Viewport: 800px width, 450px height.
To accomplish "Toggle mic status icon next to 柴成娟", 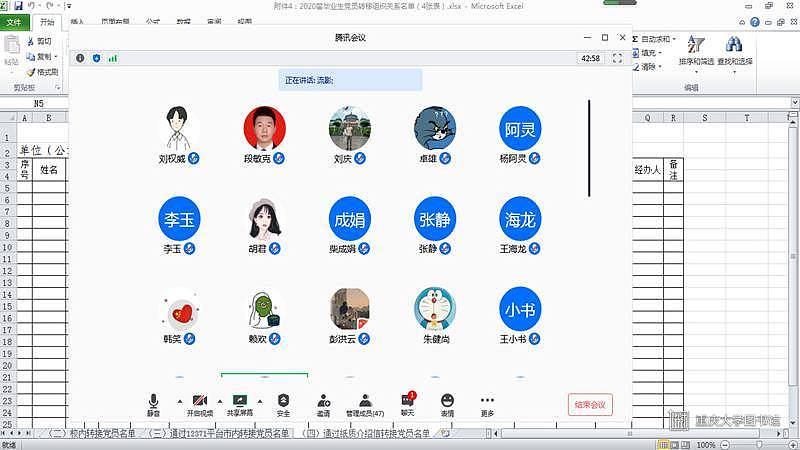I will (x=364, y=248).
